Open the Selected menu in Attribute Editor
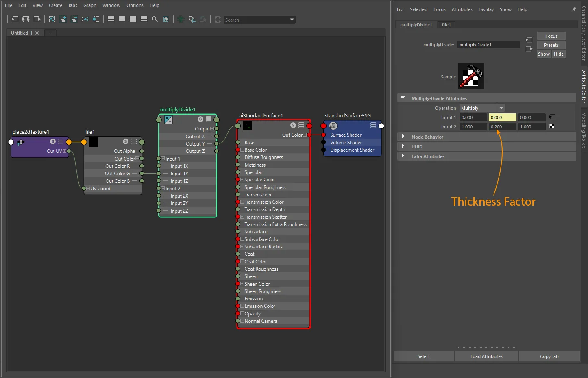The width and height of the screenshot is (588, 378). (418, 9)
